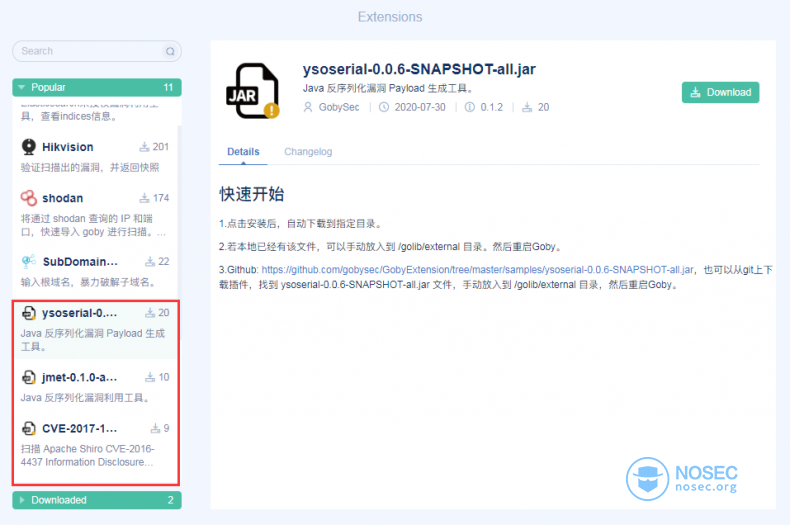
Task: Click the CVE-2017 extension file icon
Action: (29, 428)
